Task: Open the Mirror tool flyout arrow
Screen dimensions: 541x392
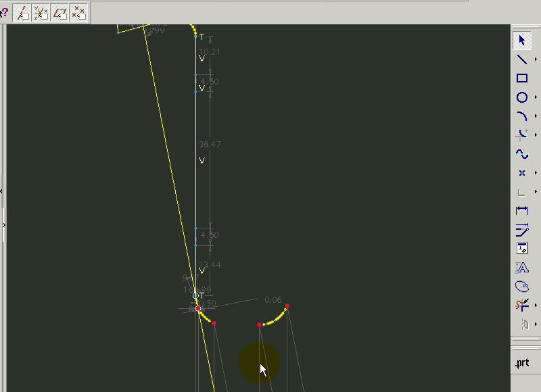Action: coord(536,324)
